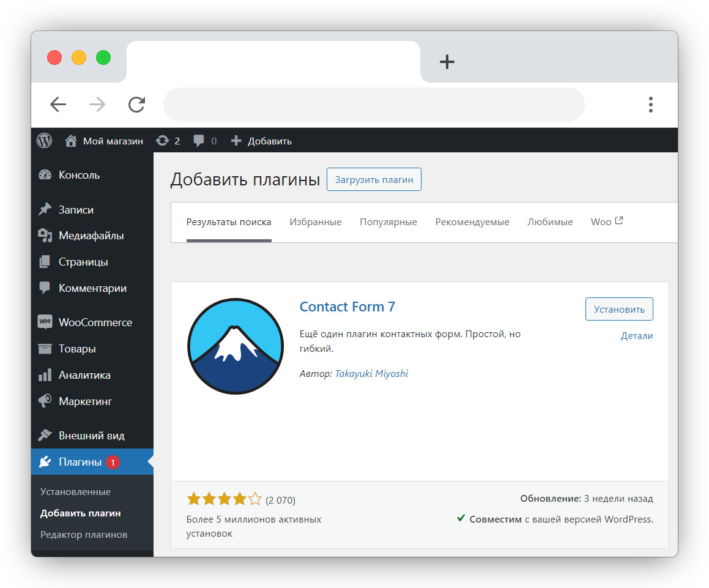Open the Добавить menu in admin bar
This screenshot has height=588, width=709.
point(270,141)
